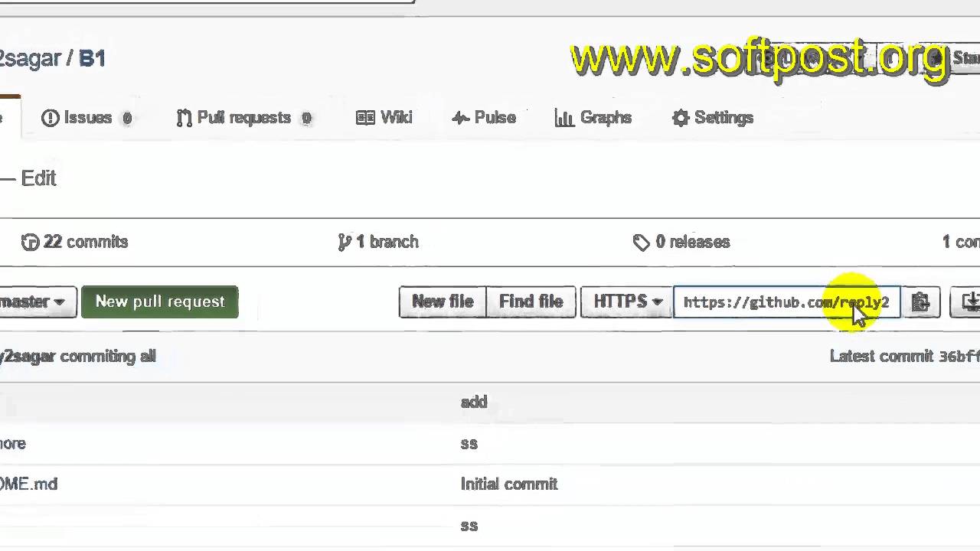Click the Graphs bar chart icon
This screenshot has width=980, height=551.
[564, 118]
